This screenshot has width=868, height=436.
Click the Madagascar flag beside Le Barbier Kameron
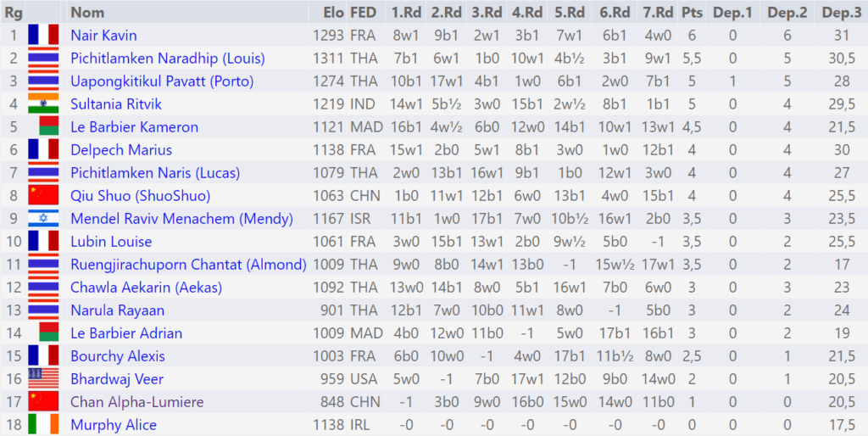48,127
